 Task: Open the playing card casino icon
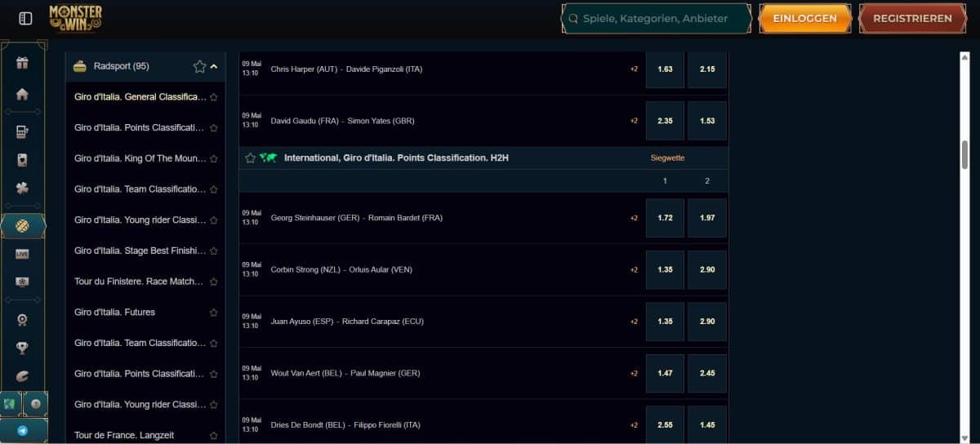coord(23,160)
